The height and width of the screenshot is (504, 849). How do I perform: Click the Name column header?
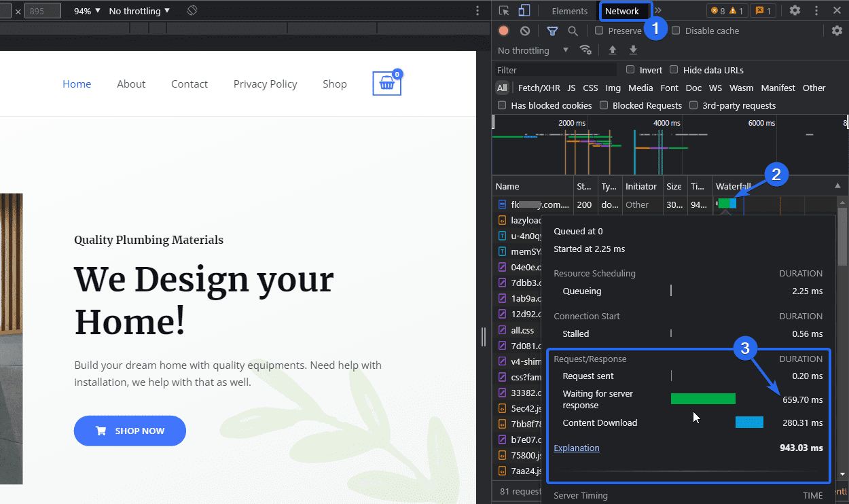coord(533,186)
